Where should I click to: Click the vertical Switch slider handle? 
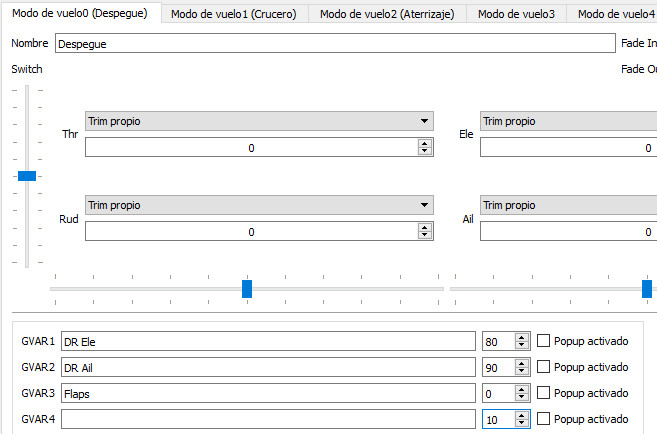(27, 176)
